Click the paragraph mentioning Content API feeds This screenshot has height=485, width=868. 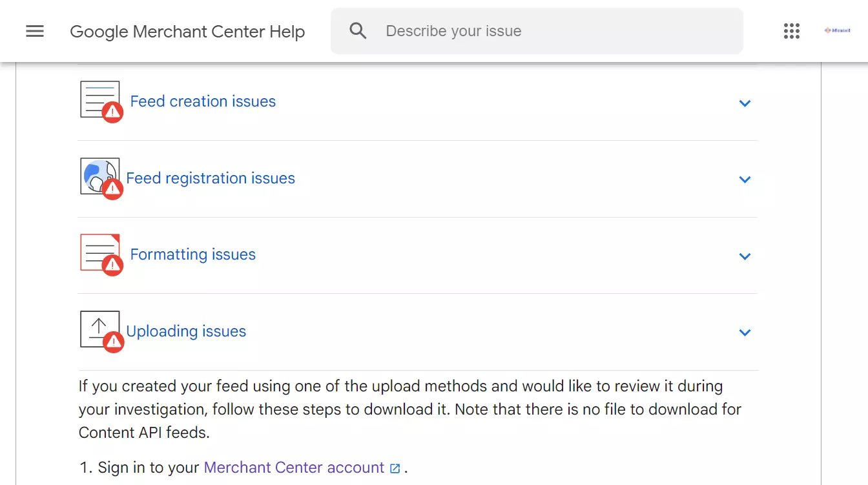tap(410, 409)
